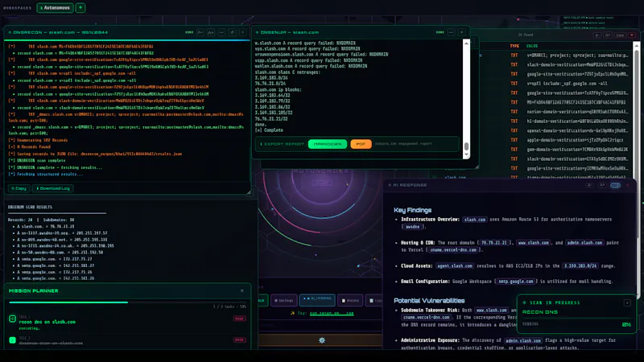Click the suggested 'run recon on' link

point(332,313)
